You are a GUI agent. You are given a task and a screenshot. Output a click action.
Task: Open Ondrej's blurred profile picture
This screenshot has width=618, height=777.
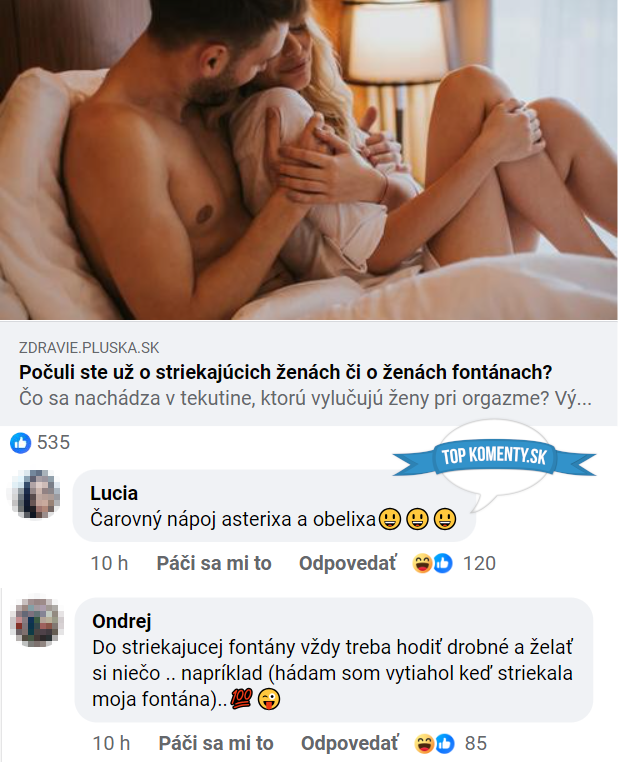point(37,622)
